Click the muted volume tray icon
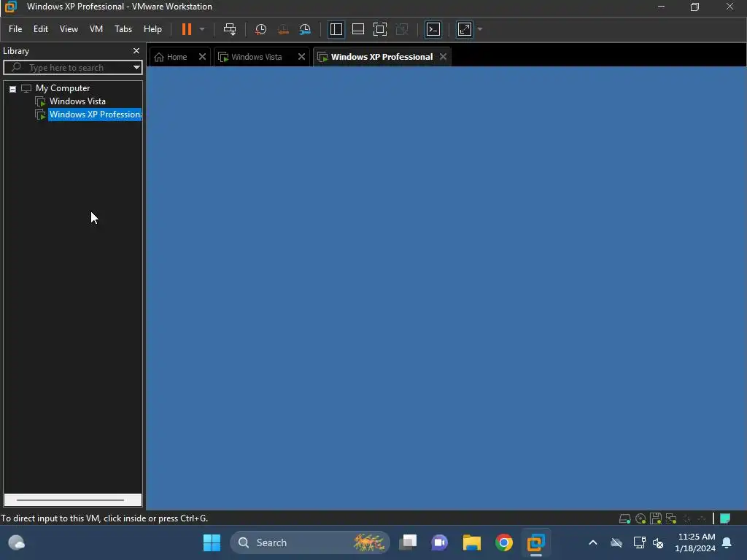This screenshot has width=747, height=560. (x=659, y=542)
